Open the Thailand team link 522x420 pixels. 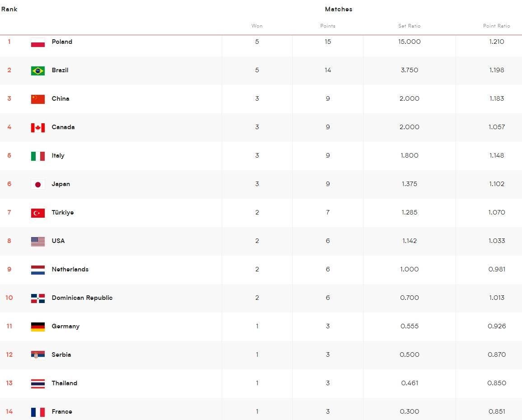(x=64, y=383)
